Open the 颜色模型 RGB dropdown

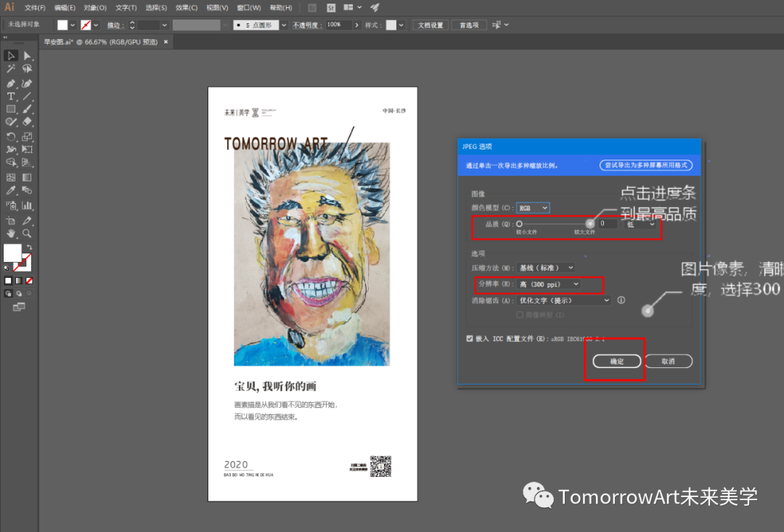(533, 208)
